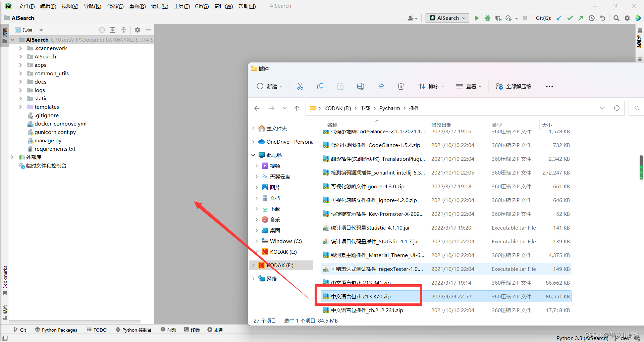Expand the apps folder in tree
Viewport: 644px width, 342px height.
(20, 65)
